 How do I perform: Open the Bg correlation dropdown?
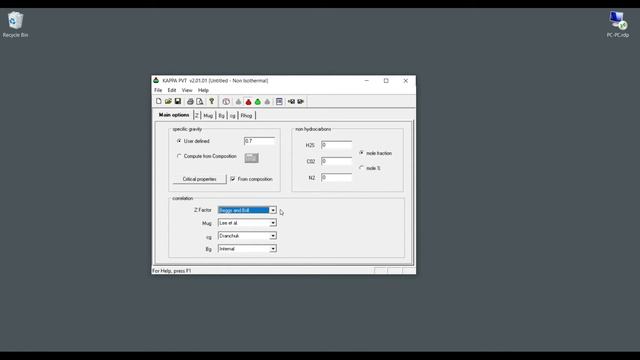pos(273,249)
